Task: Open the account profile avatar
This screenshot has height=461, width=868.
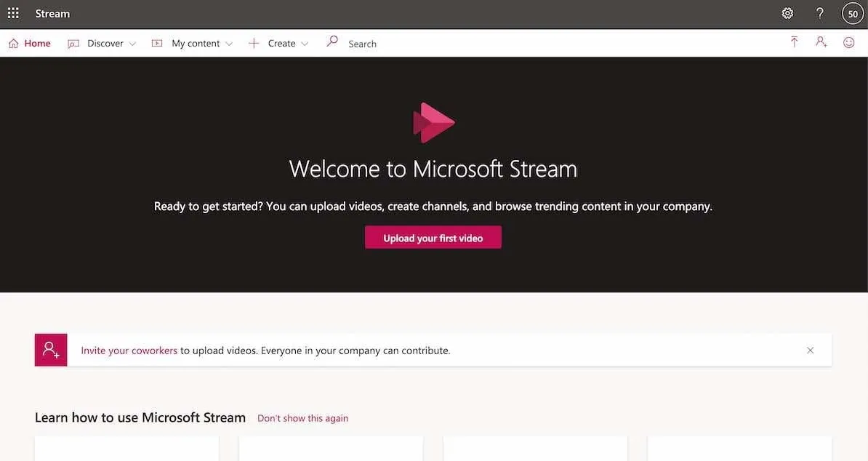Action: [x=852, y=14]
